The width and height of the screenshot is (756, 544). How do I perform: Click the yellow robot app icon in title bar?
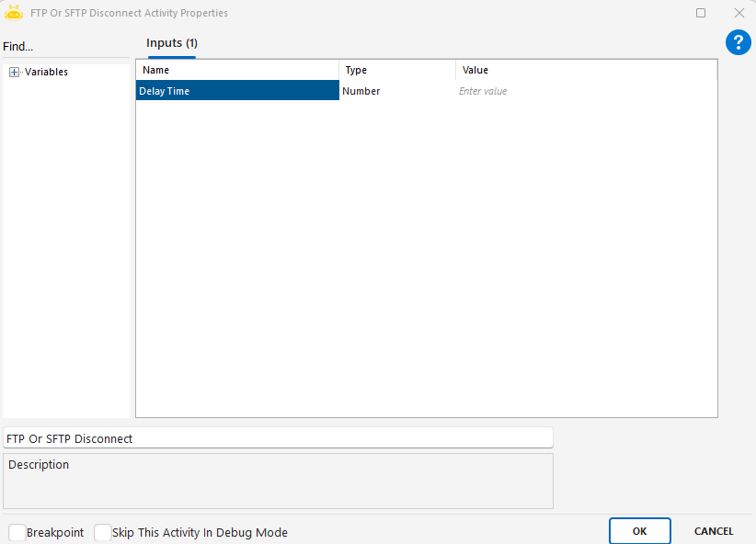click(14, 13)
